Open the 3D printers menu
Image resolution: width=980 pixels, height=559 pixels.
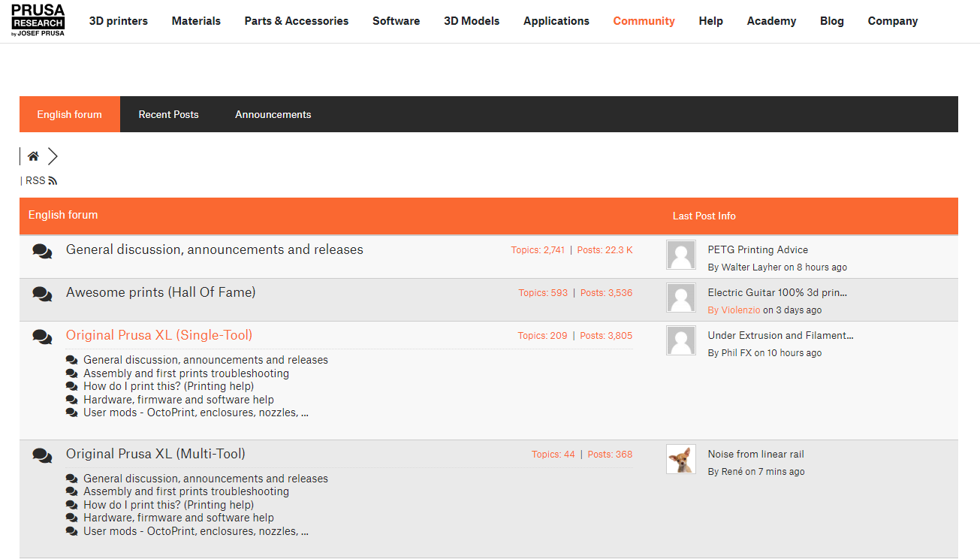coord(119,21)
